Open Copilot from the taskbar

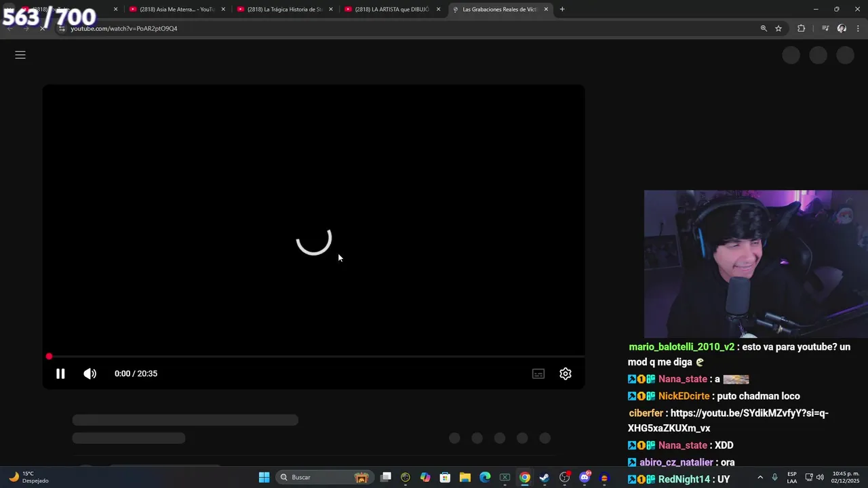pyautogui.click(x=425, y=477)
